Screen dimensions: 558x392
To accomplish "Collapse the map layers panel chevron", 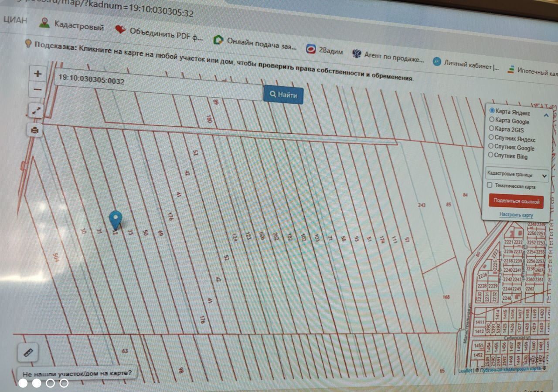I will click(x=546, y=115).
